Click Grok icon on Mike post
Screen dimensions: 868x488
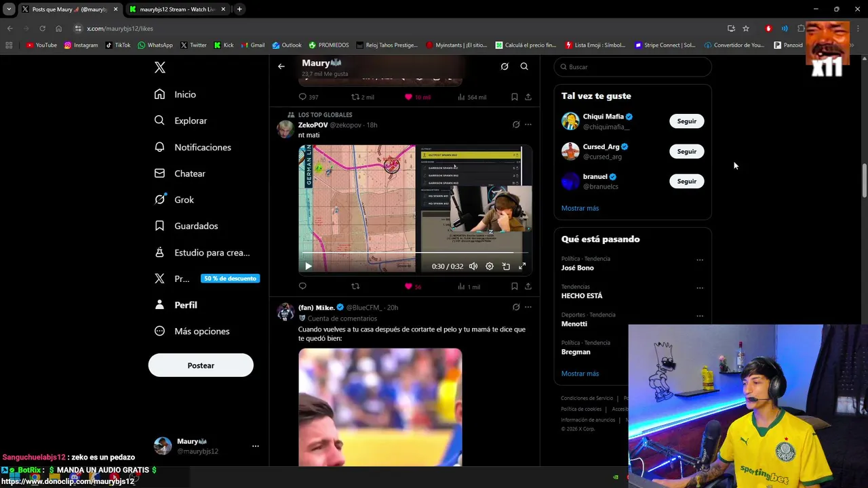[x=516, y=307]
